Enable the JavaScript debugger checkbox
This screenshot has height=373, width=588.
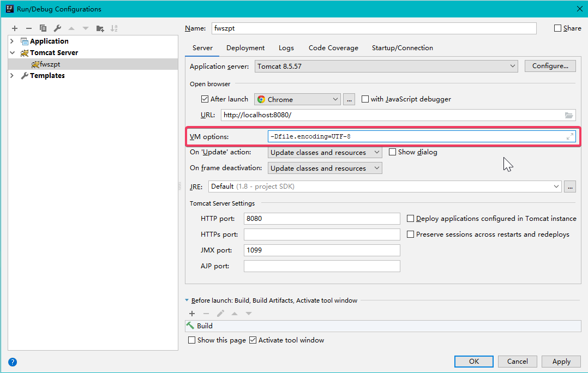click(365, 99)
